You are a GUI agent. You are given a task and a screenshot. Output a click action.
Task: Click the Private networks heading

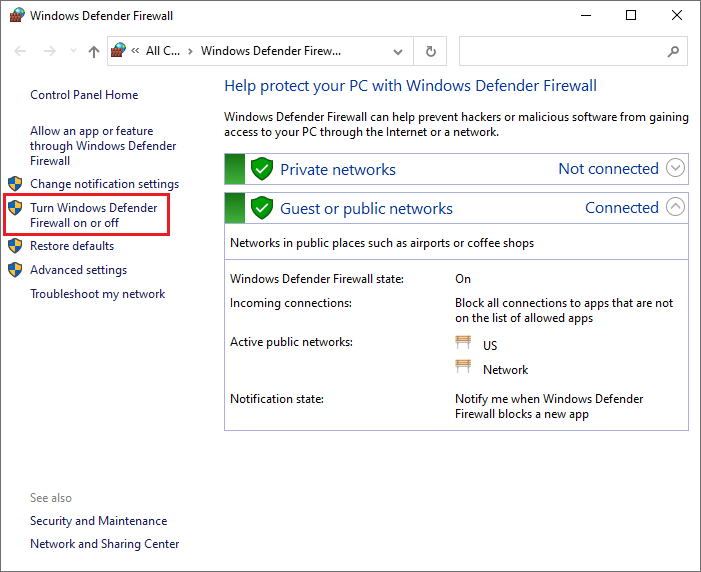coord(338,169)
